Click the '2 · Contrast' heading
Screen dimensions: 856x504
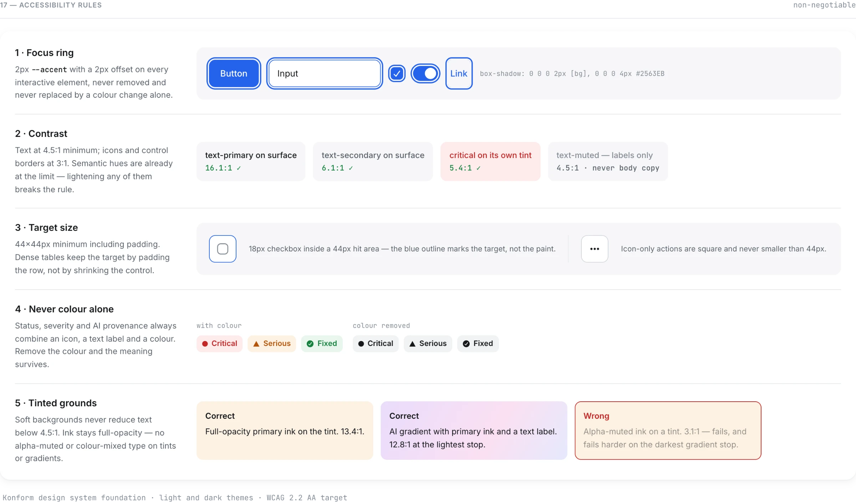point(41,134)
